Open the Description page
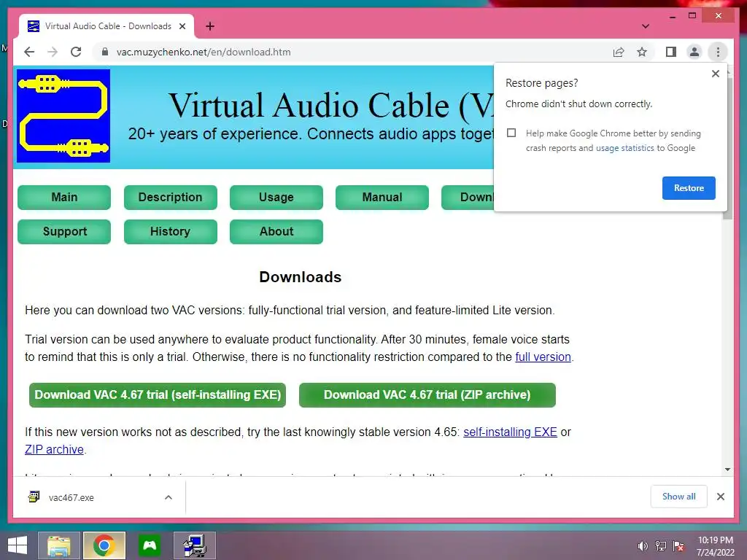This screenshot has height=560, width=747. pyautogui.click(x=170, y=197)
